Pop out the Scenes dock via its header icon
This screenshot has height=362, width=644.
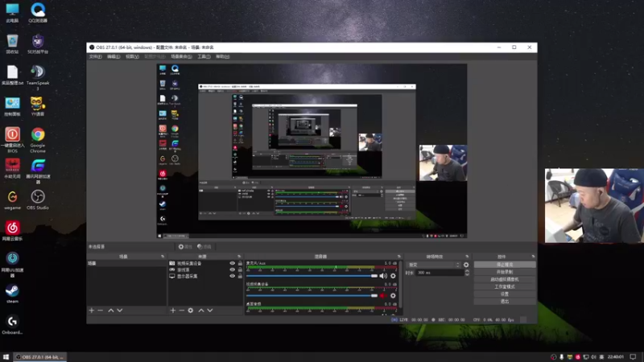tap(163, 257)
